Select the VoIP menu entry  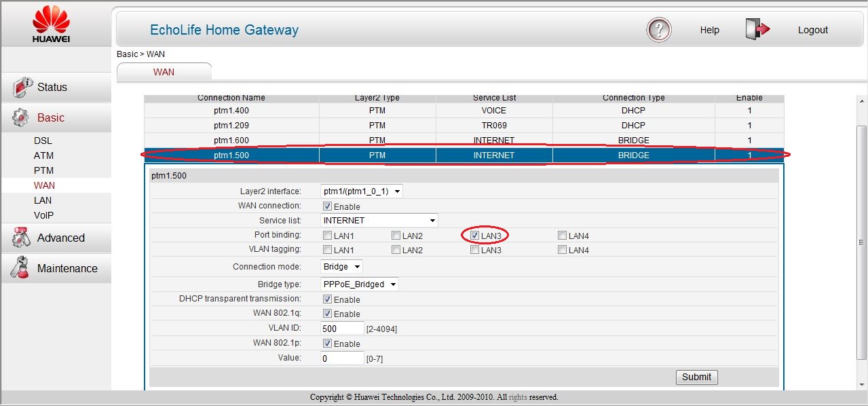tap(43, 215)
